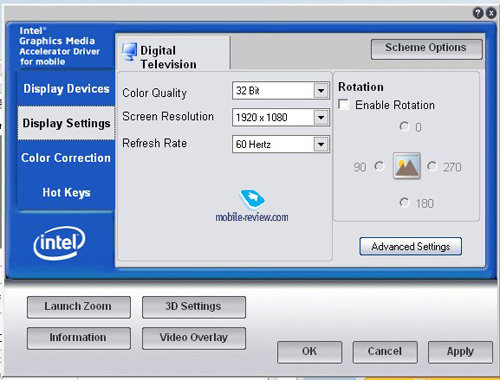This screenshot has width=500, height=380.
Task: Click the Digital Television monitor icon
Action: tap(129, 52)
